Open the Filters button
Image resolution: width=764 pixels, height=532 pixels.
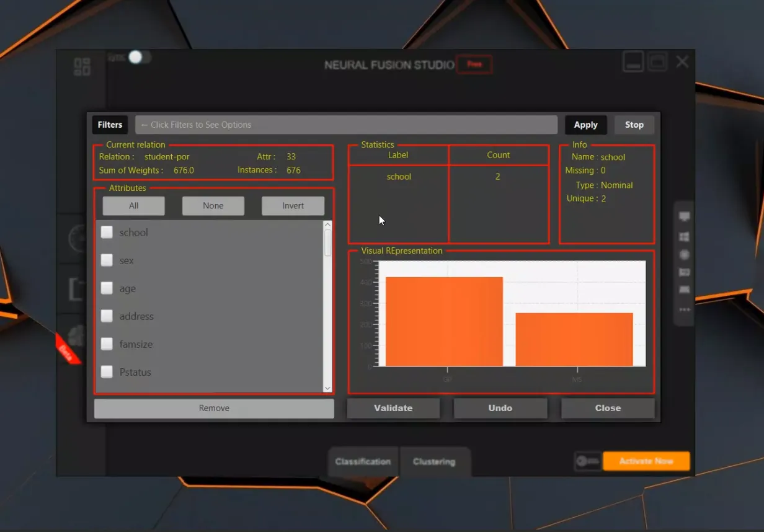110,125
